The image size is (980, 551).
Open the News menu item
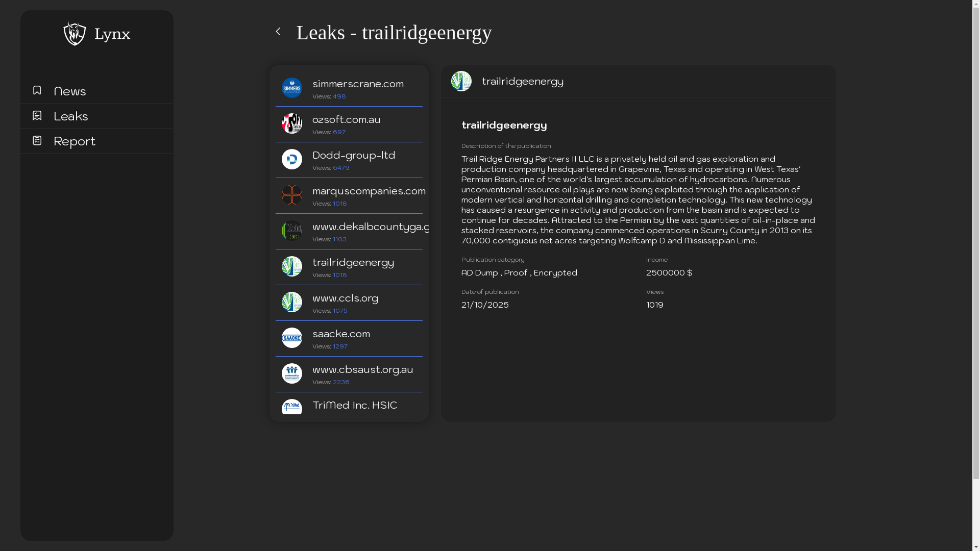[70, 91]
